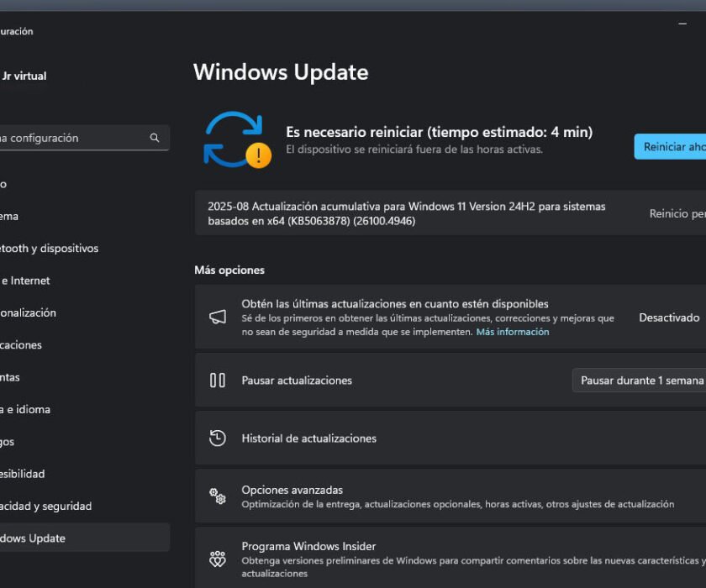Select Hora e idioma in sidebar

tap(85, 409)
